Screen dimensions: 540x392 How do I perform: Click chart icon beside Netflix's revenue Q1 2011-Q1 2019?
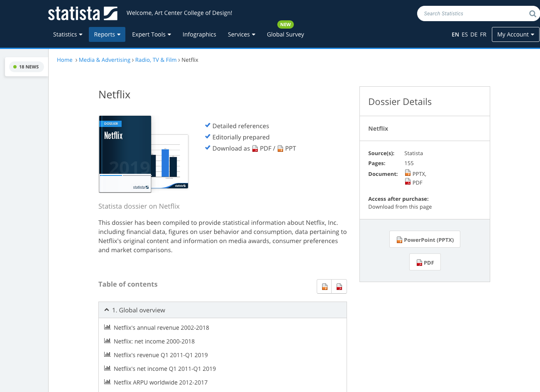coord(107,354)
